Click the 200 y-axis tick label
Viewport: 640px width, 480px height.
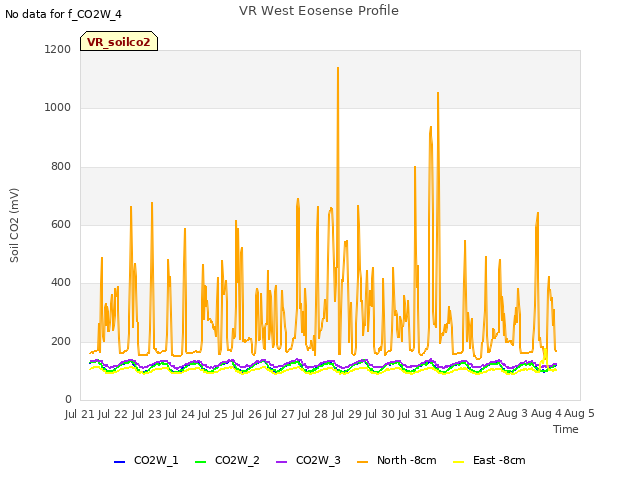pyautogui.click(x=61, y=342)
